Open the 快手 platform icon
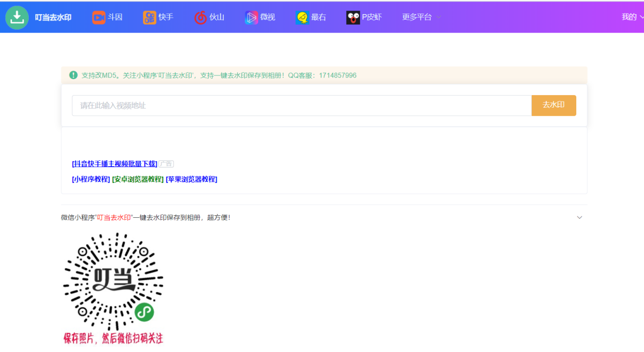644x352 pixels. click(148, 17)
